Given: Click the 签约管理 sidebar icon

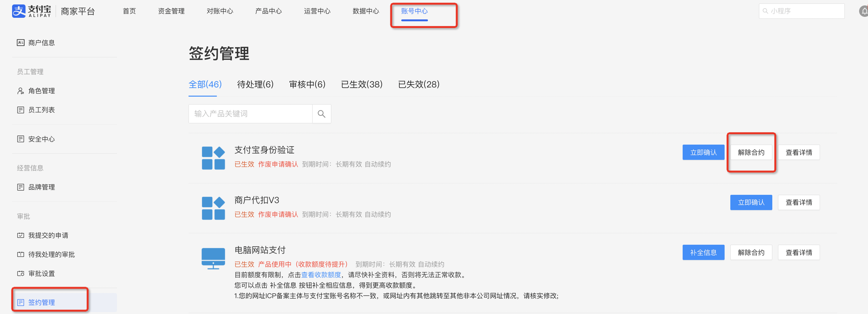Looking at the screenshot, I should 21,302.
